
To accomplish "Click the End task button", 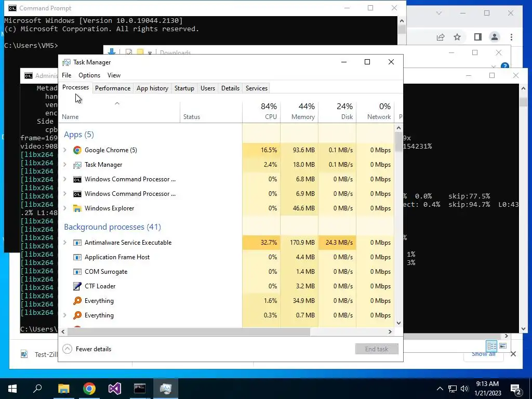I will 377,349.
